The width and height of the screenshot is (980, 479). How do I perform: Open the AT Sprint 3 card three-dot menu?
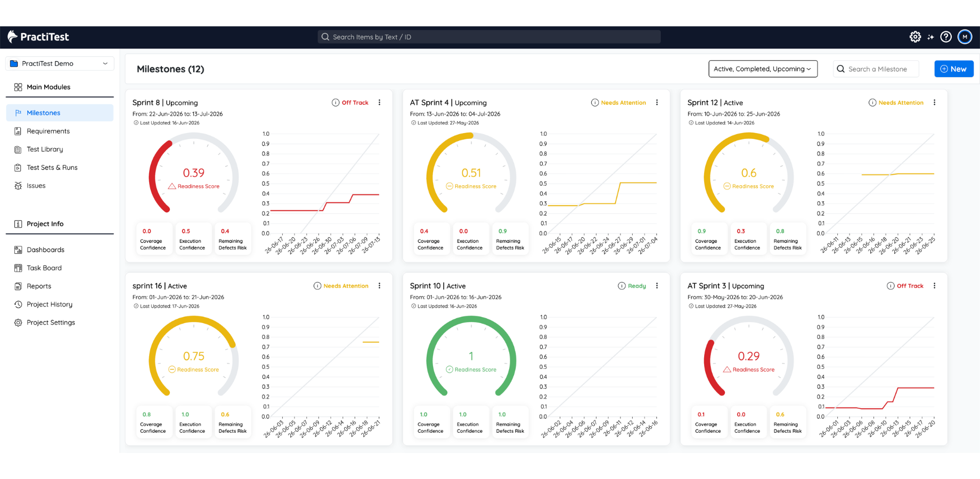coord(934,286)
